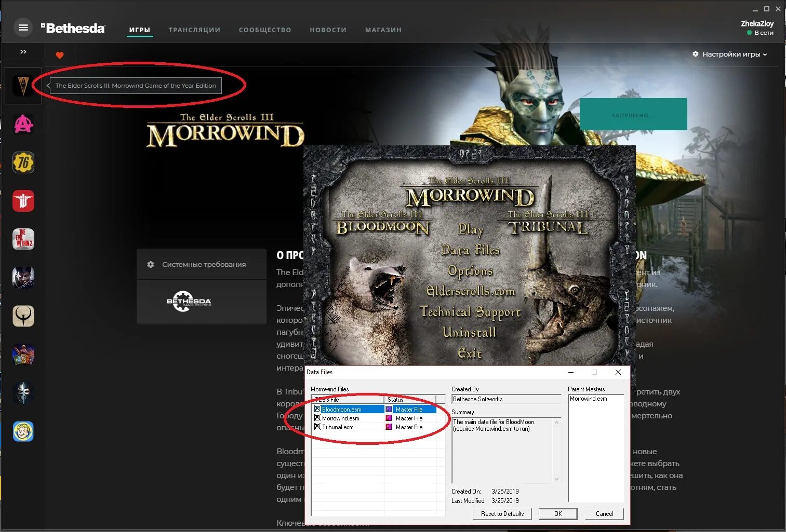The height and width of the screenshot is (532, 786).
Task: Uncheck the Bloodmoon.esm checkbox
Action: pos(317,409)
